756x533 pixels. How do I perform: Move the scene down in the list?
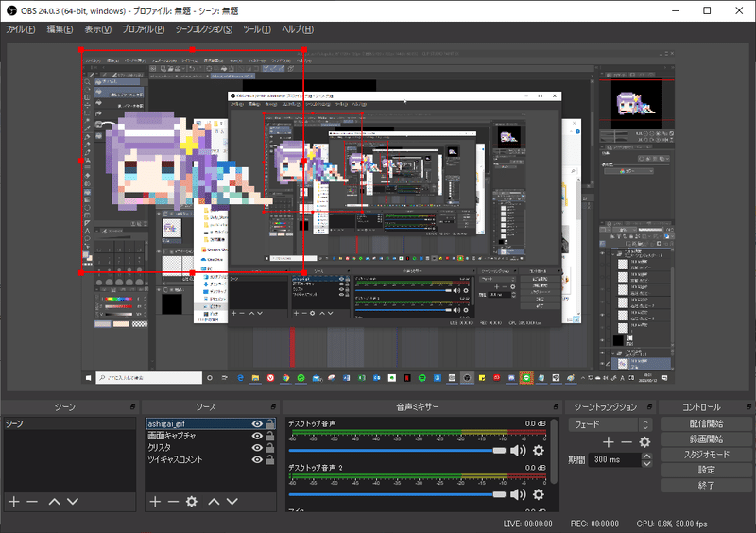pyautogui.click(x=73, y=502)
